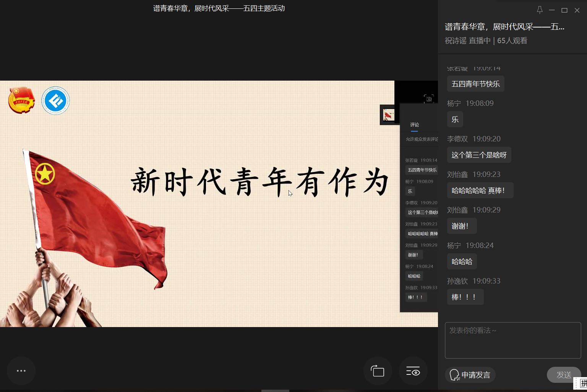Toggle the comment panel view icon
Image resolution: width=587 pixels, height=392 pixels.
(x=413, y=371)
